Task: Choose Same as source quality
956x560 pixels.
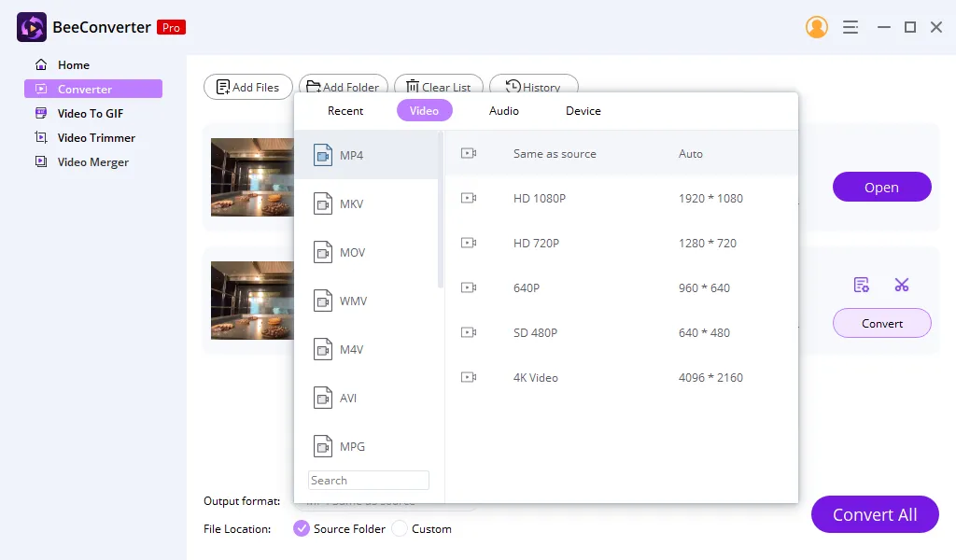Action: 621,154
